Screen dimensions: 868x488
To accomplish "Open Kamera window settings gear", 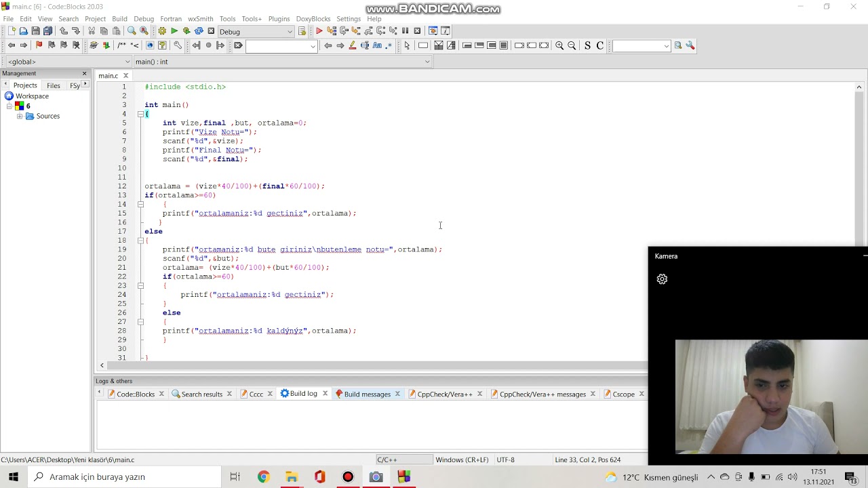I will click(662, 279).
